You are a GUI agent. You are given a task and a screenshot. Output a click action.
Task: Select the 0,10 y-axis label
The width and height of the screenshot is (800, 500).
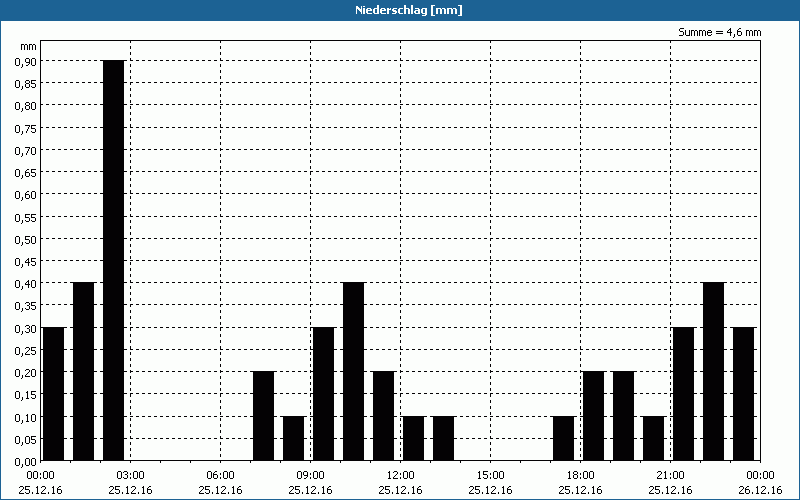click(x=26, y=417)
